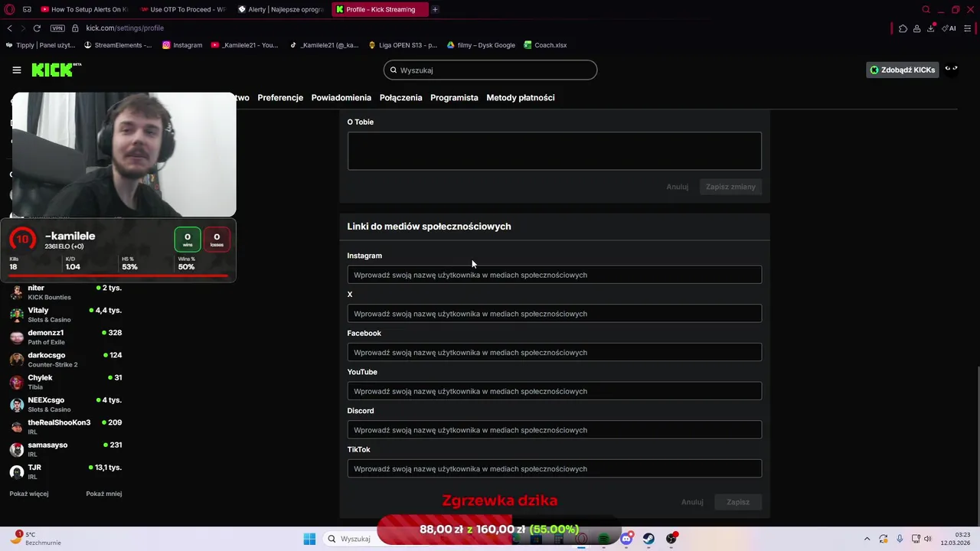Open the Kick hamburger menu
The width and height of the screenshot is (980, 551).
[x=16, y=70]
